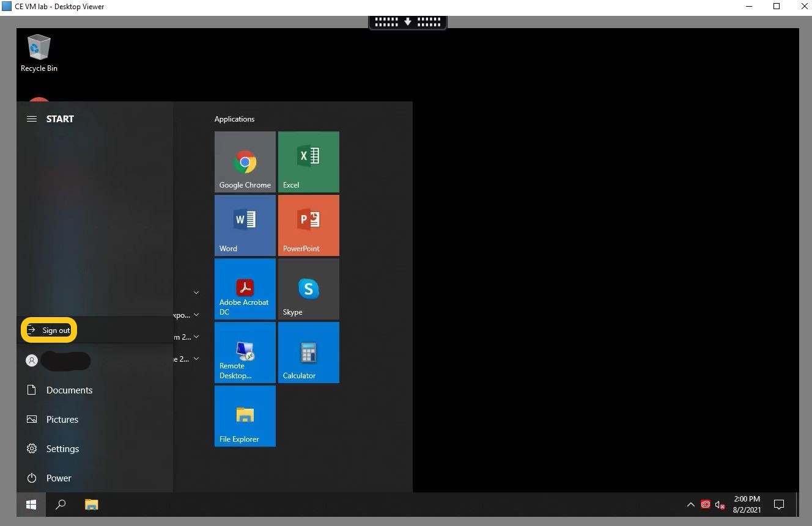Open Settings from the Start sidebar

(95, 448)
